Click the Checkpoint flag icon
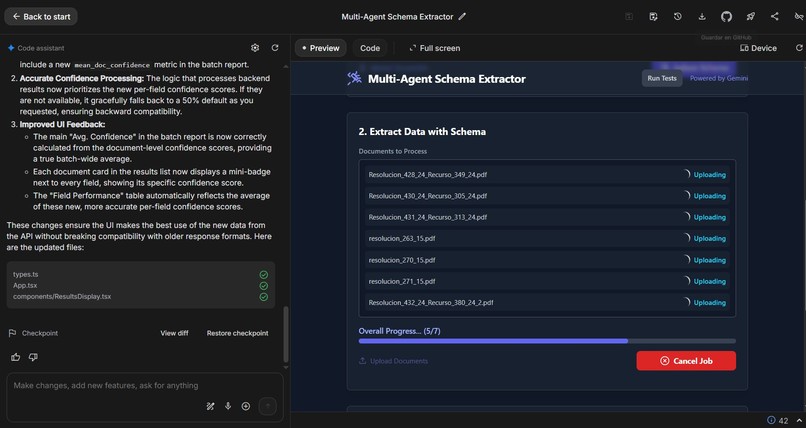The width and height of the screenshot is (806, 428). pos(12,333)
